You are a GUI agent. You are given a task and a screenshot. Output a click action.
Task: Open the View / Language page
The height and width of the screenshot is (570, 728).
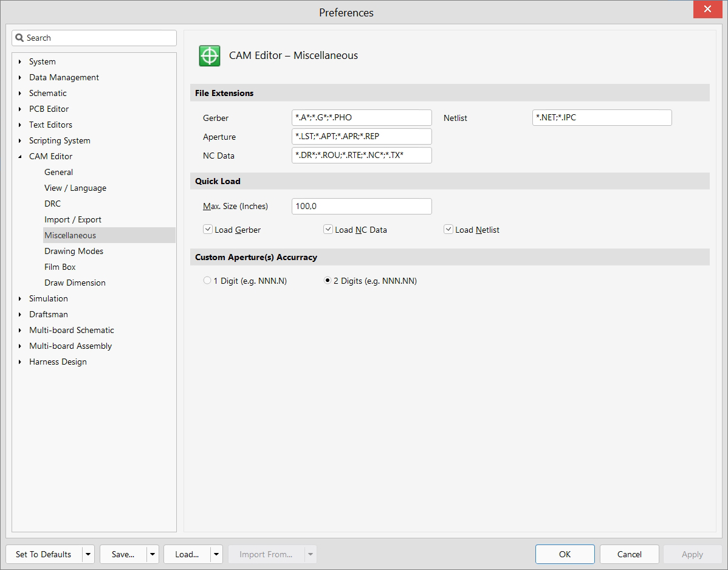[x=75, y=188]
